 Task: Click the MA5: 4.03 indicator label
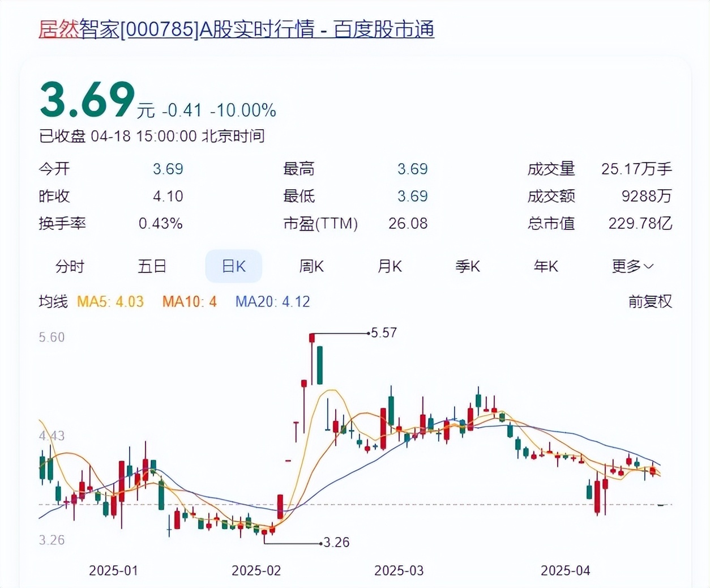(x=110, y=301)
